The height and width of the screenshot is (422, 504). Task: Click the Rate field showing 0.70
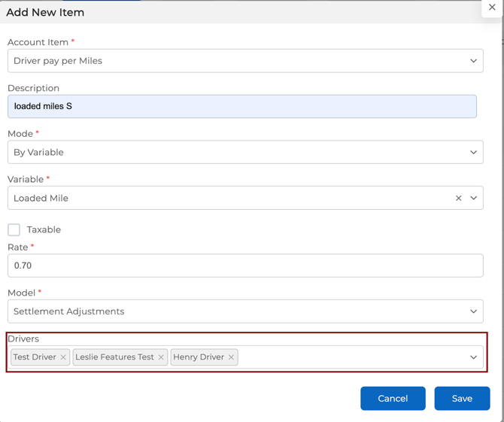245,266
